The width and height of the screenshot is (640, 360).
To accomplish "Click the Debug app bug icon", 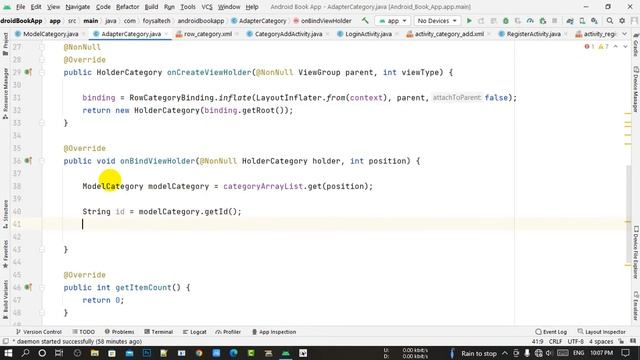I will pos(506,20).
